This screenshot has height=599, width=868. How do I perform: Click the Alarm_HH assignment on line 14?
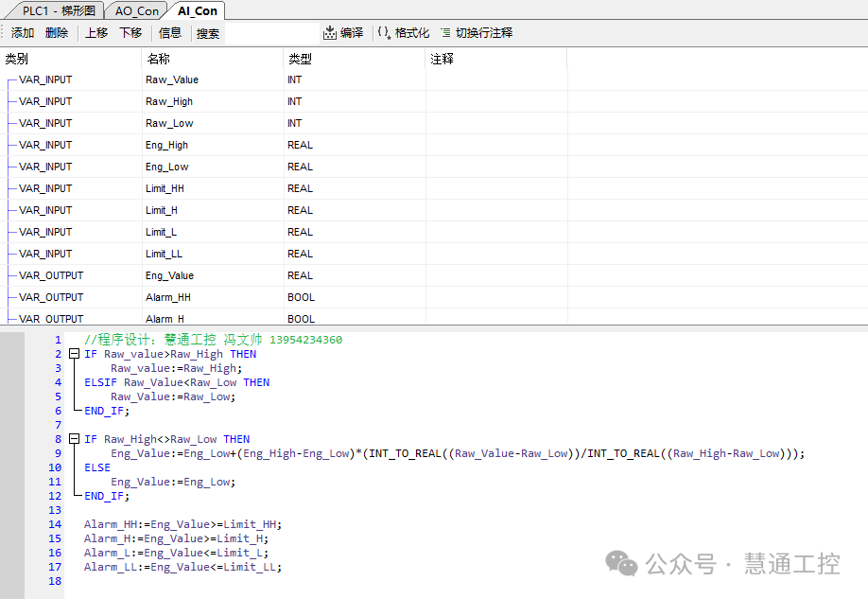pyautogui.click(x=183, y=524)
